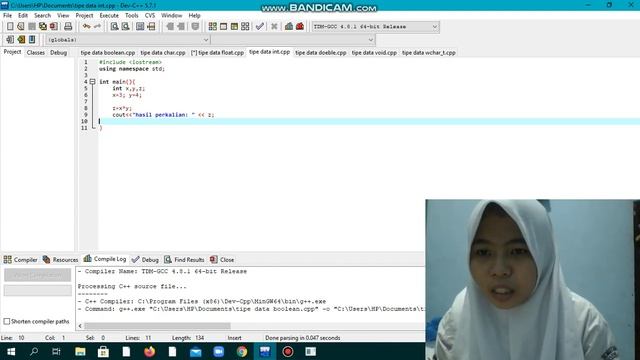The image size is (640, 360).
Task: Click the Bandicam record taskbar icon
Action: (288, 351)
